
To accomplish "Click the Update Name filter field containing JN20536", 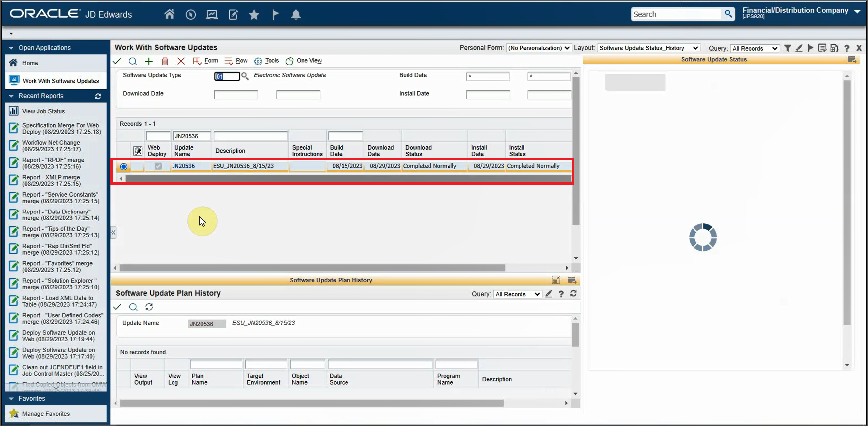I will pos(191,136).
